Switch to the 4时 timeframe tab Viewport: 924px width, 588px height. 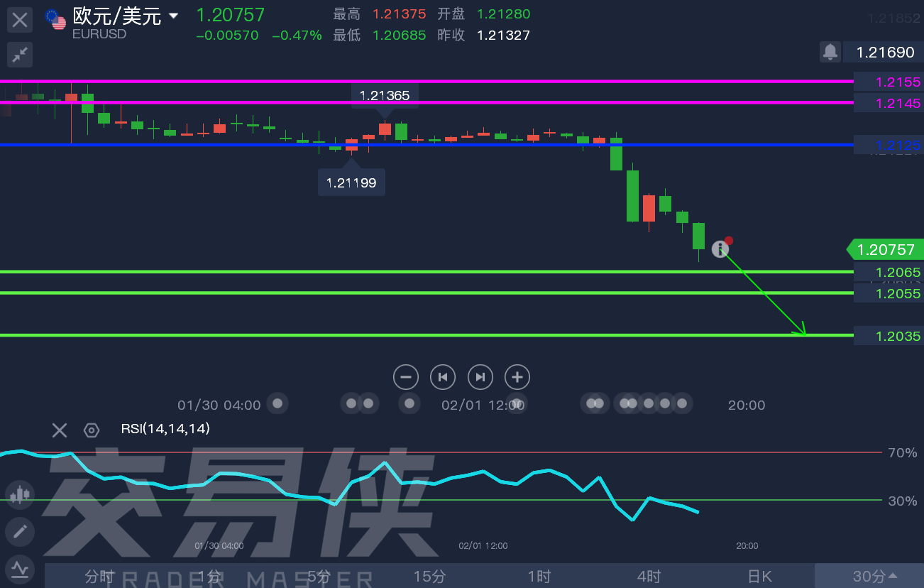point(649,576)
